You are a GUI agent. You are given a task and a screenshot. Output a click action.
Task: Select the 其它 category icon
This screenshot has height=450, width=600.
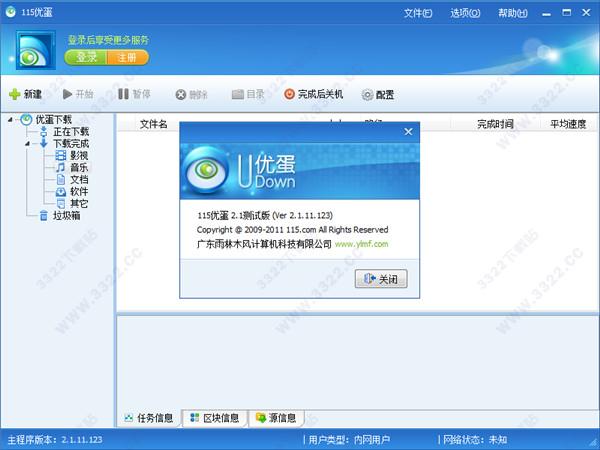61,203
